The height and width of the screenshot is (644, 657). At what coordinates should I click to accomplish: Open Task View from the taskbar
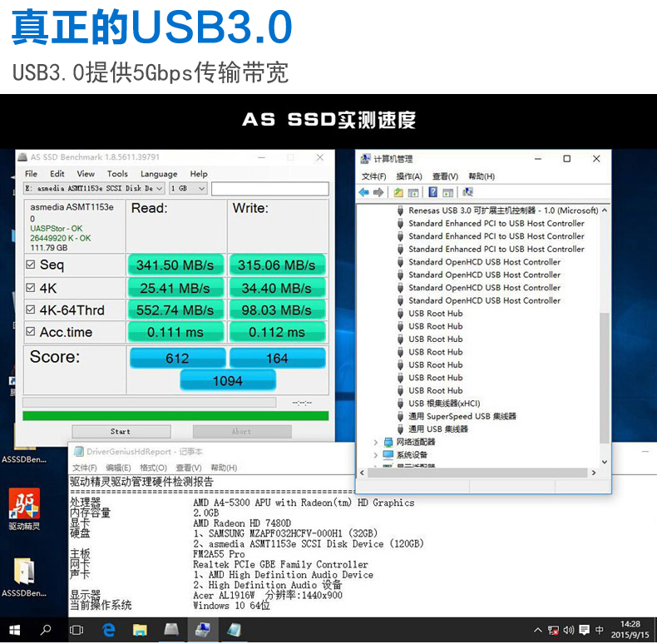(77, 630)
